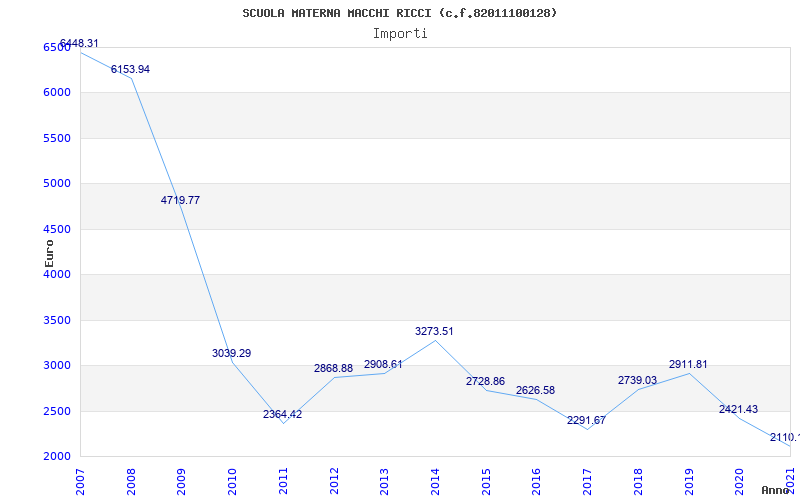
Task: Click the Anno axis label
Action: [x=776, y=490]
